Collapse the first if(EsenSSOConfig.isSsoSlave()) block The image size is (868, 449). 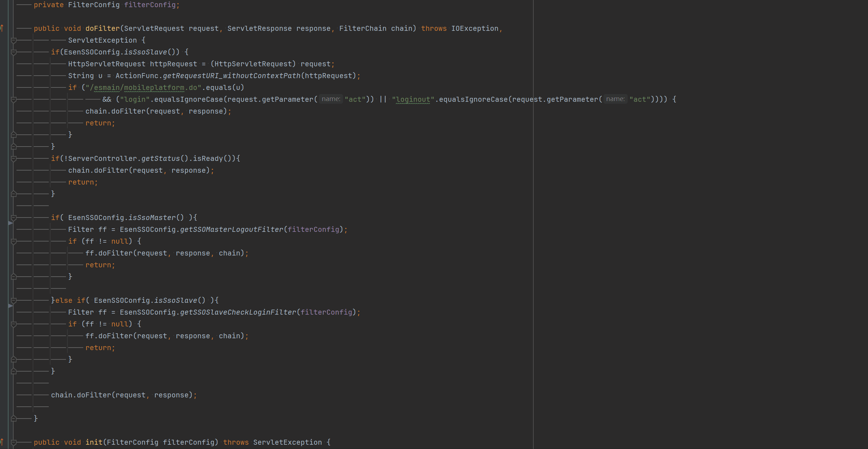(14, 52)
